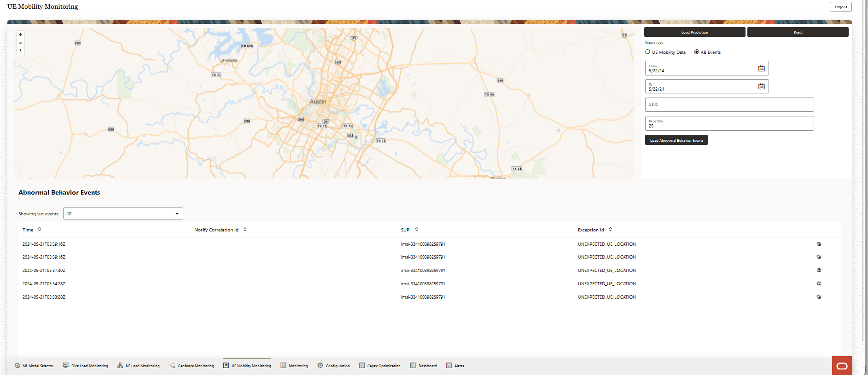The height and width of the screenshot is (375, 868).
Task: View details icon for 03:34:28Z event
Action: point(819,284)
